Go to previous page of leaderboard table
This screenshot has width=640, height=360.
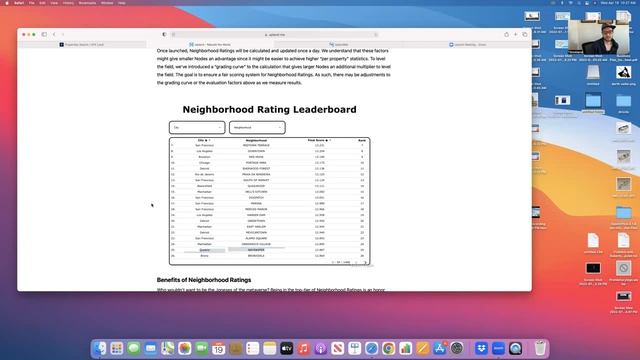point(356,262)
